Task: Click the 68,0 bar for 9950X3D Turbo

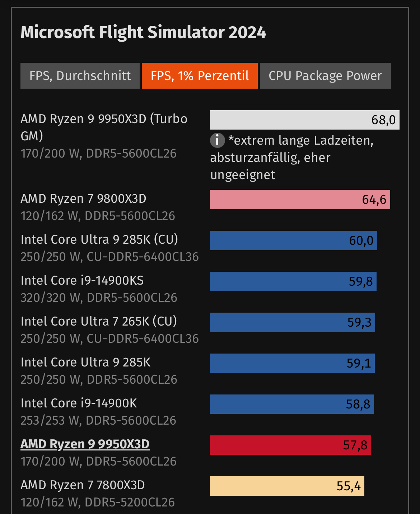Action: [304, 120]
